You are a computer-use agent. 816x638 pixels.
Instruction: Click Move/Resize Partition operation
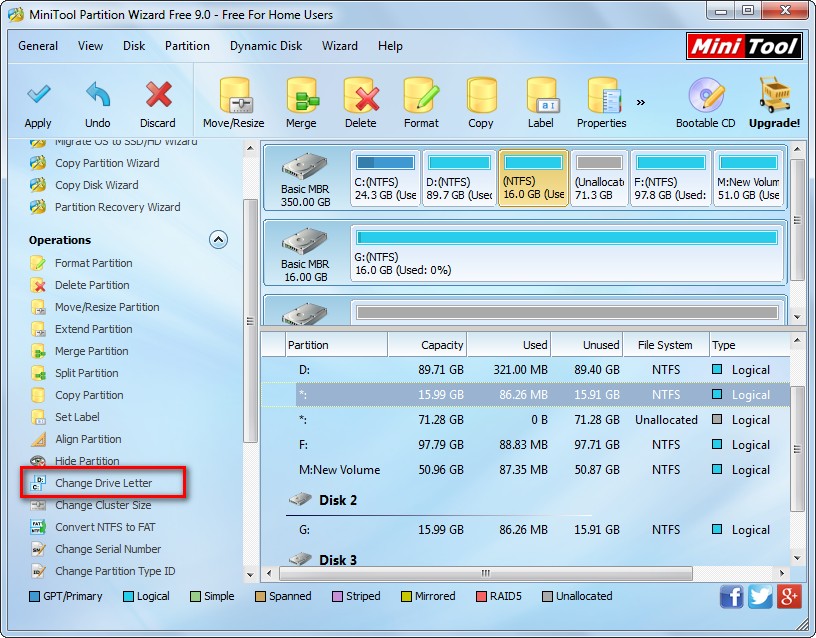point(107,307)
